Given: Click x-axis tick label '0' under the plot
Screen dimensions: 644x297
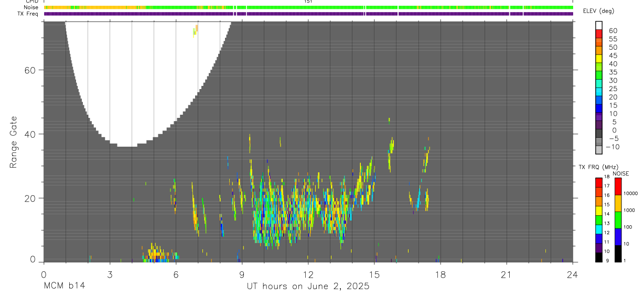Looking at the screenshot, I should [44, 275].
